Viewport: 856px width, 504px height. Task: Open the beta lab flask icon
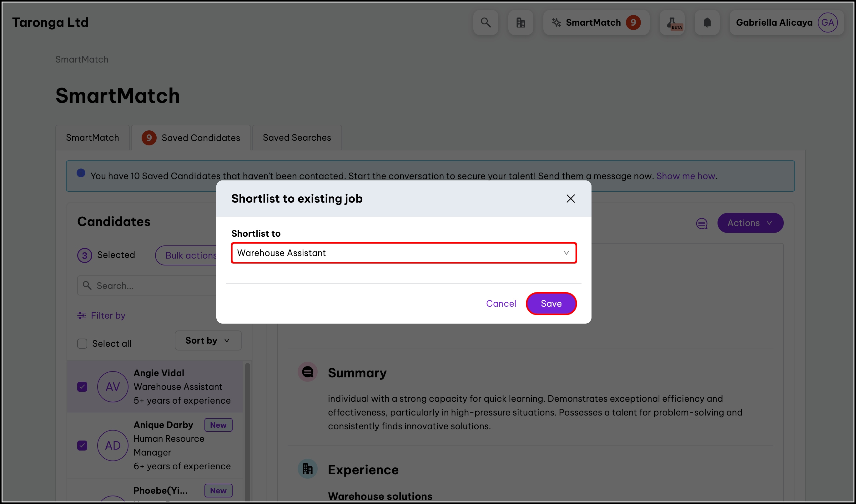point(672,23)
